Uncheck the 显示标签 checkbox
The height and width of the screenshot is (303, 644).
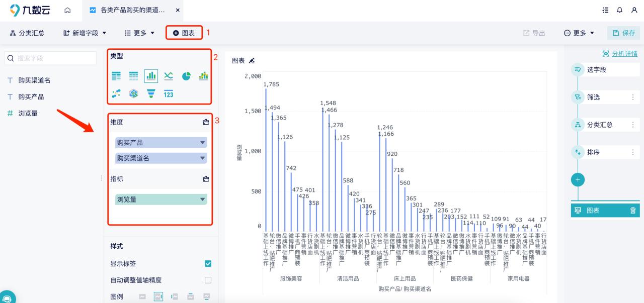[208, 263]
